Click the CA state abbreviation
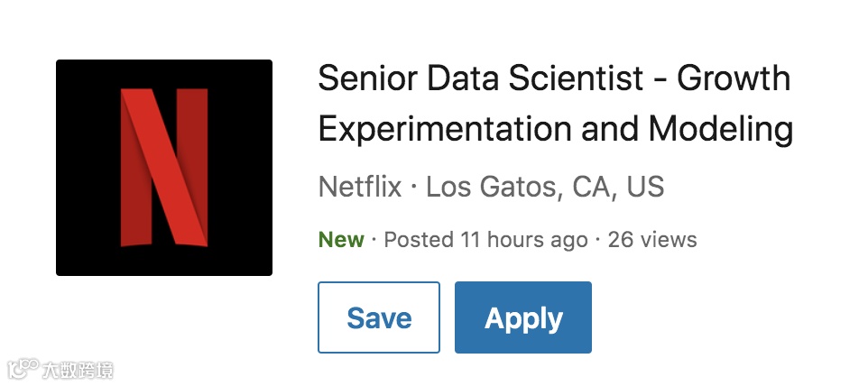Image resolution: width=868 pixels, height=386 pixels. [x=593, y=188]
